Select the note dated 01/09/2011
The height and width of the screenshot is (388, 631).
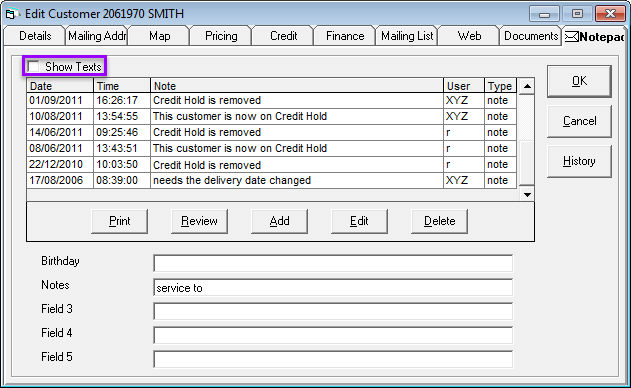(272, 100)
